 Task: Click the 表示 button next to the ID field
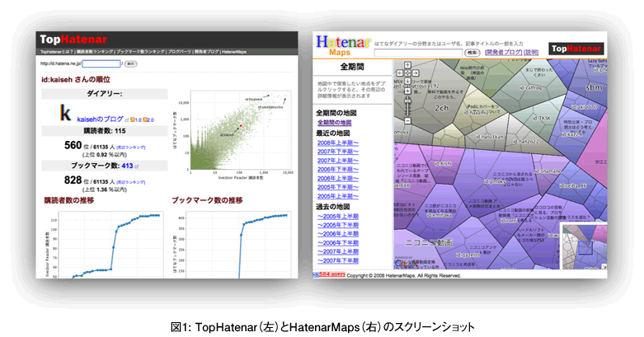pyautogui.click(x=130, y=63)
